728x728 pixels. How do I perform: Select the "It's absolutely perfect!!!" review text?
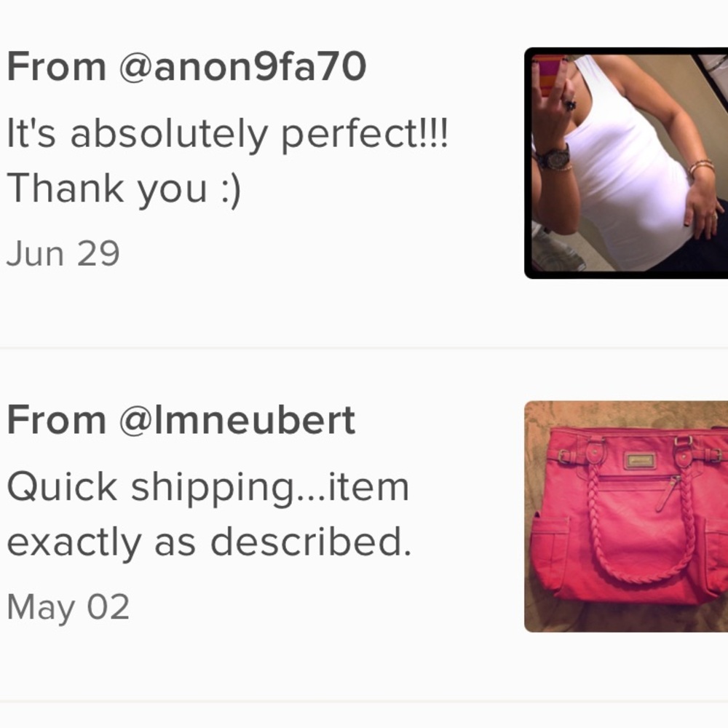(227, 135)
